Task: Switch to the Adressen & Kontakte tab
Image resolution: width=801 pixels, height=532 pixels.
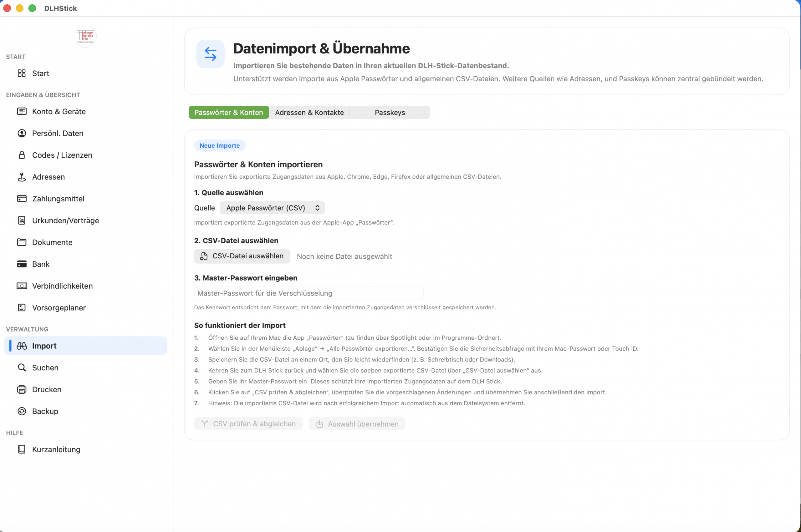Action: [x=309, y=112]
